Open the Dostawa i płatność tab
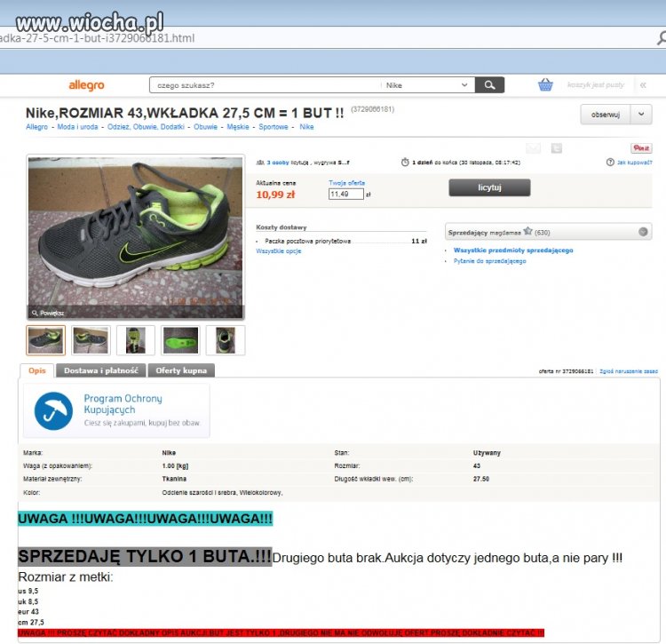Screen dimensions: 666x644 pos(101,370)
